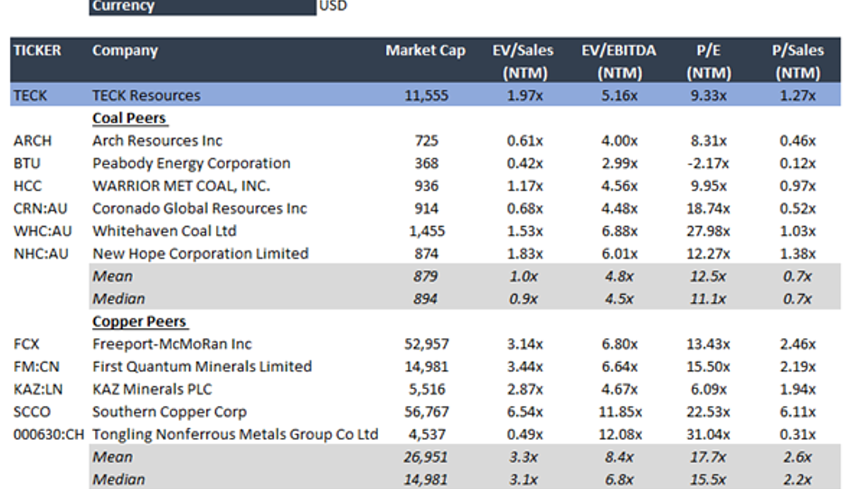Click KAZ Minerals market cap 5,516
The height and width of the screenshot is (489, 868).
coord(426,390)
